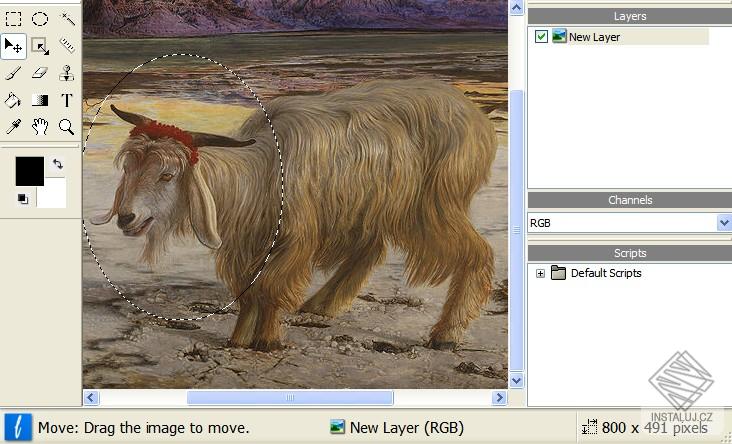Click the blue info icon in status bar

[x=18, y=427]
